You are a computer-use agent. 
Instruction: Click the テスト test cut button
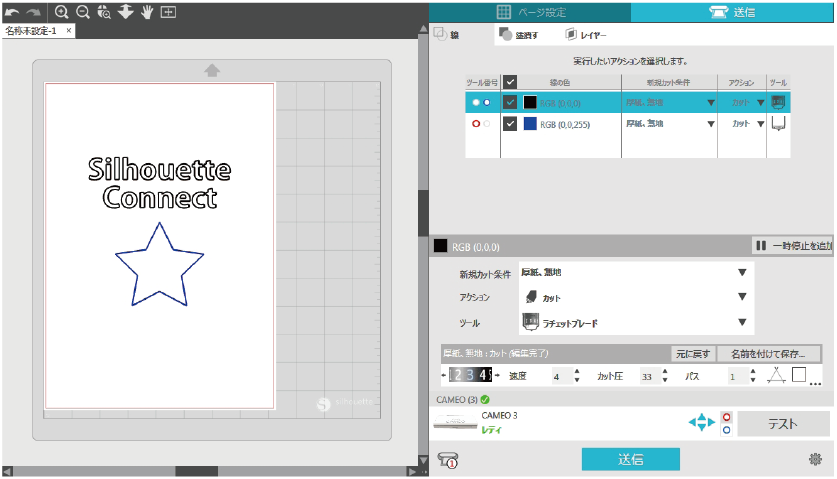783,424
